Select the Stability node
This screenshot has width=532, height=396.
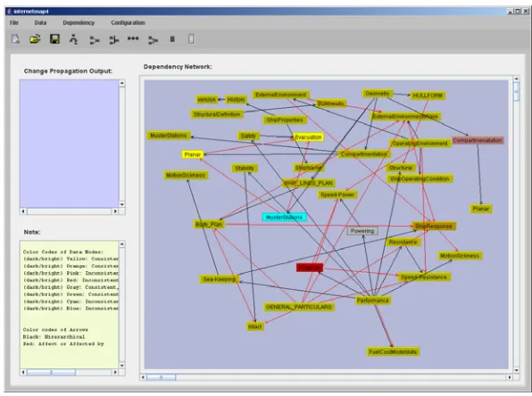pos(245,169)
